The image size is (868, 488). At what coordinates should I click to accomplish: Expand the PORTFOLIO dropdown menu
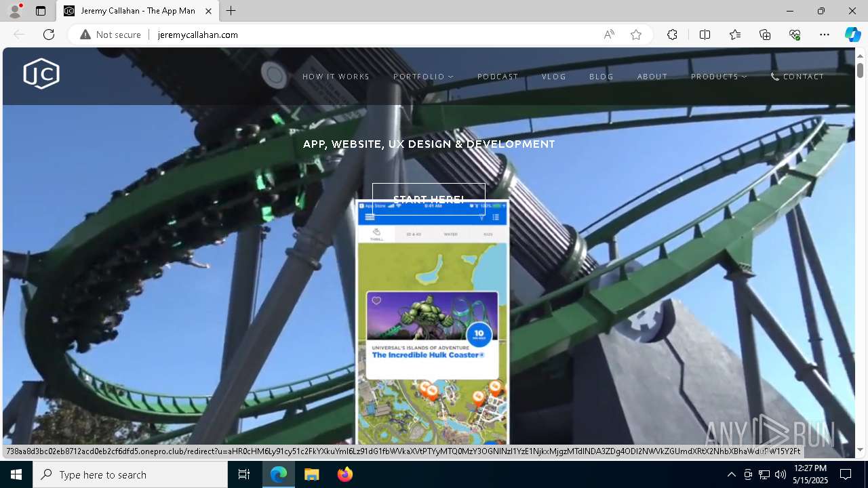point(424,77)
